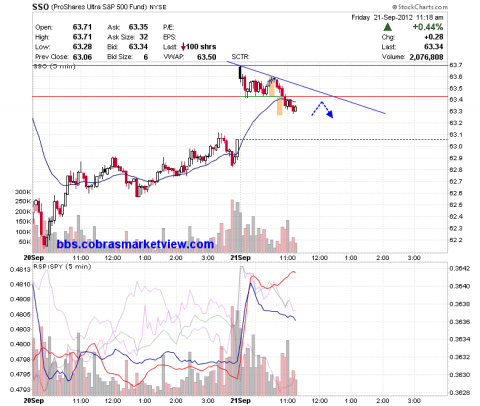Click the "SCTR:" label
This screenshot has width=480, height=406.
click(x=241, y=57)
